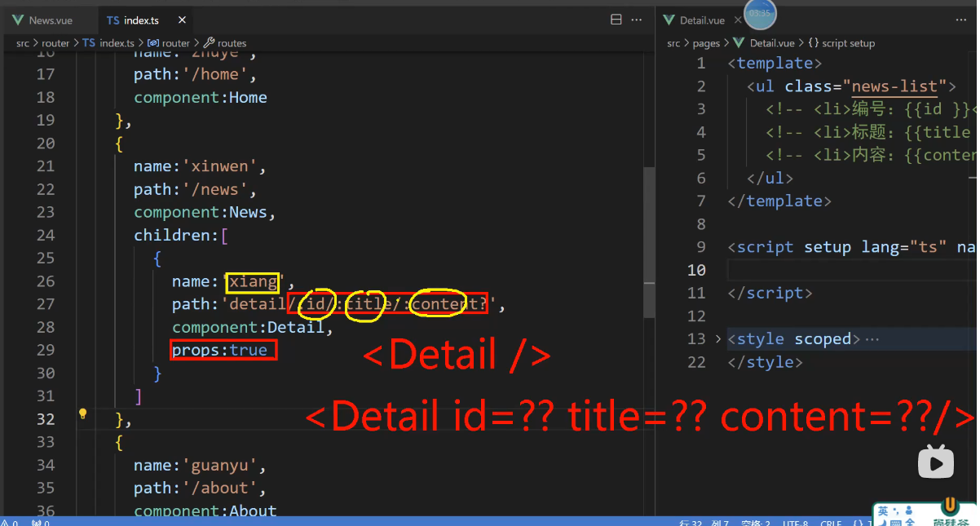Click the commented 编号 li line
980x526 pixels.
871,108
